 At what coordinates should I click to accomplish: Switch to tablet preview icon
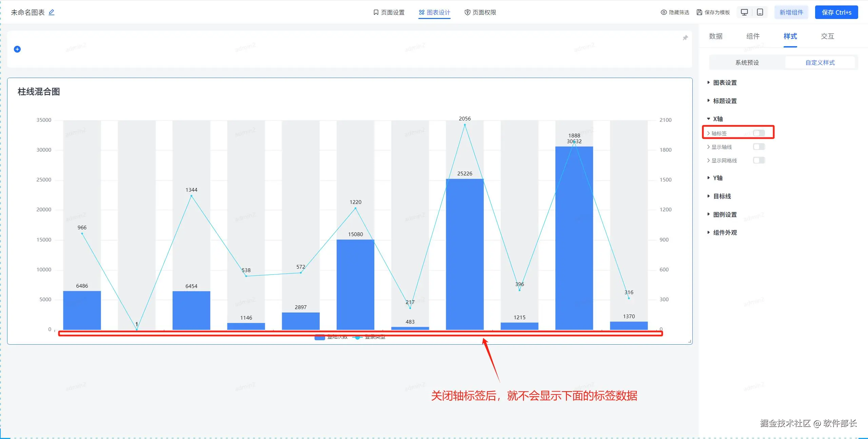[760, 12]
